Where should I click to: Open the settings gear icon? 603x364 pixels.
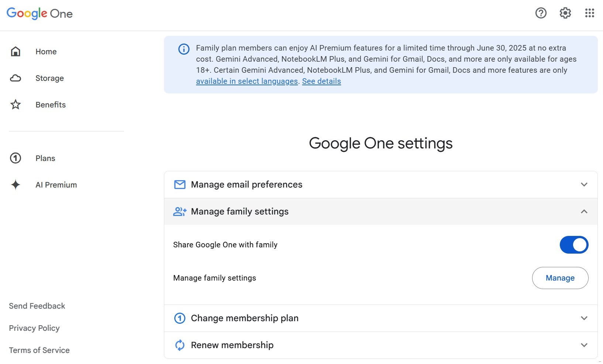pyautogui.click(x=565, y=13)
